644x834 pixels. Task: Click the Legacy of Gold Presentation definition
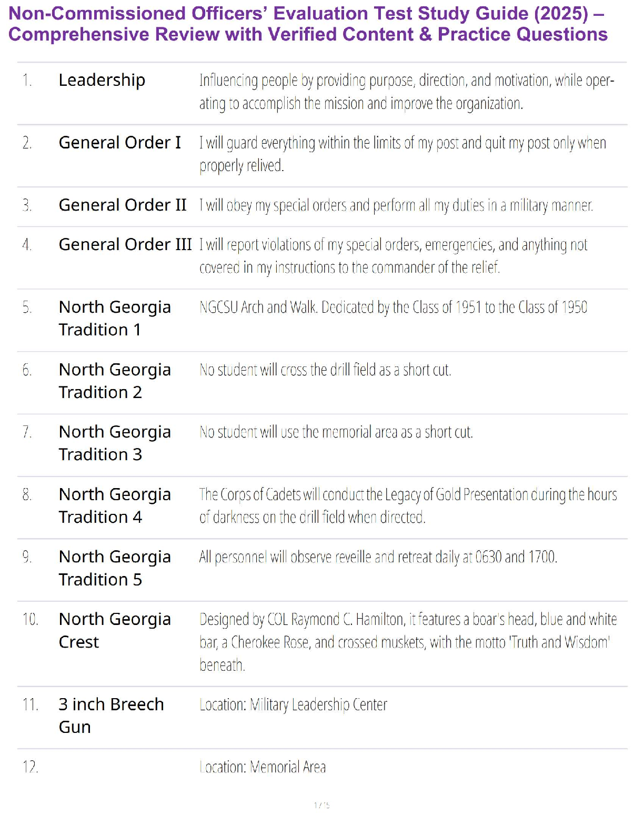[408, 505]
